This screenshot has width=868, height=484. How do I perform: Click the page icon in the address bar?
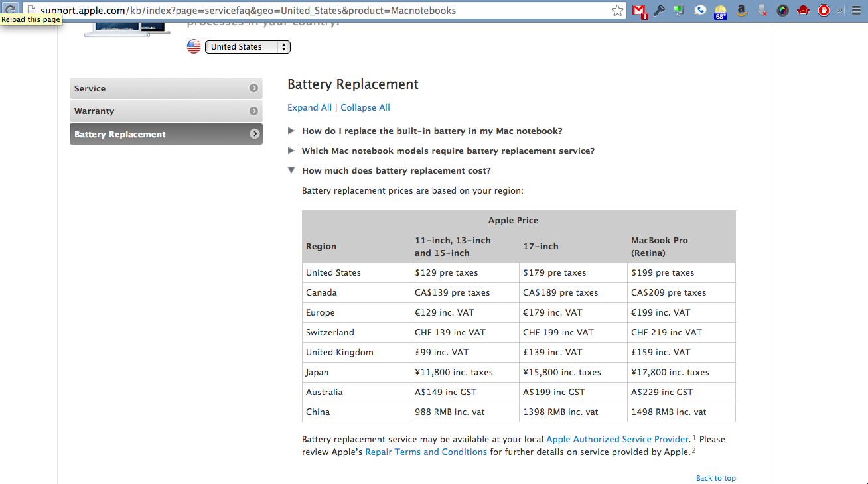[x=31, y=11]
